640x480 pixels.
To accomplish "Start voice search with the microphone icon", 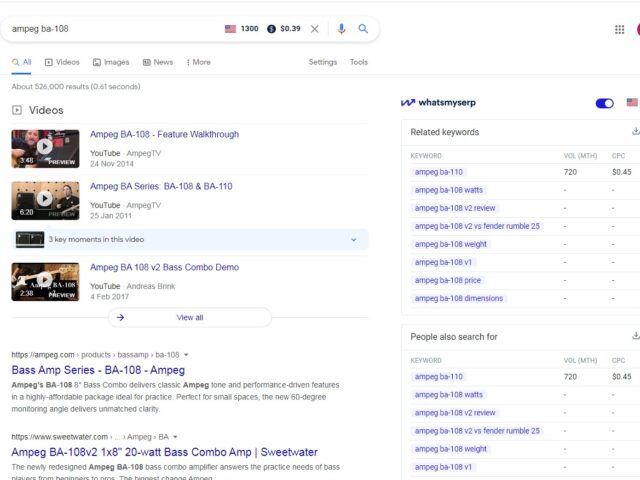I will pyautogui.click(x=342, y=29).
